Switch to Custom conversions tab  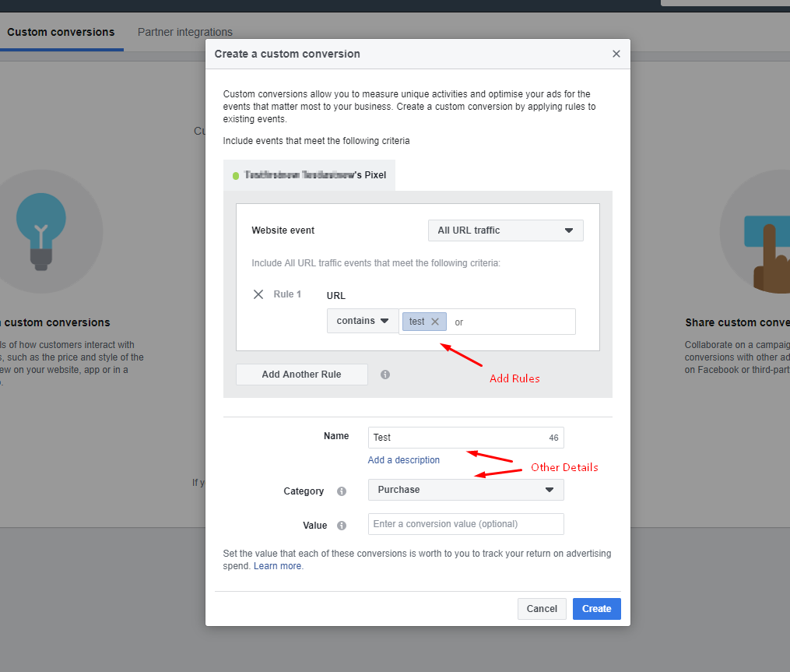(x=61, y=33)
